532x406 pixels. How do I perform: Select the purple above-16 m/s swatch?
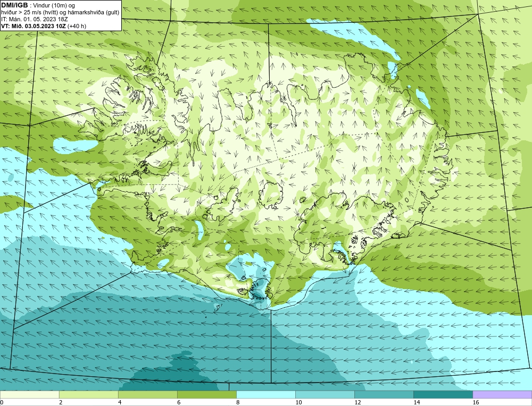[502, 394]
